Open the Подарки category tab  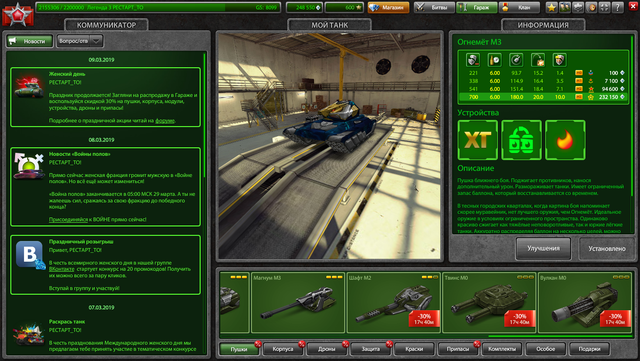pos(590,349)
